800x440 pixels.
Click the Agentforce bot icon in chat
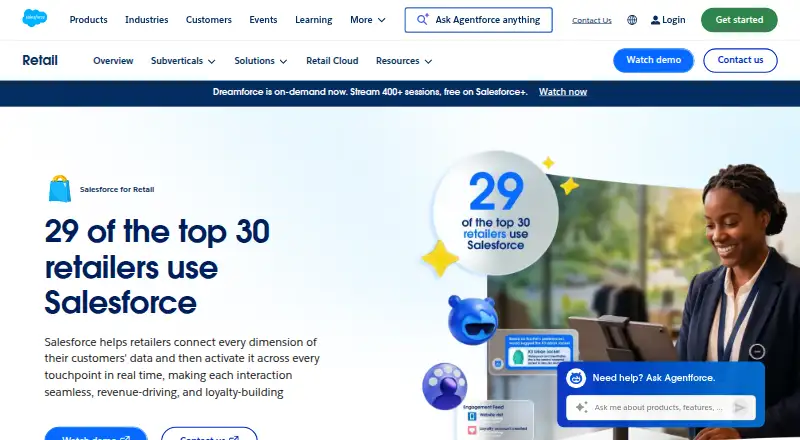point(576,378)
